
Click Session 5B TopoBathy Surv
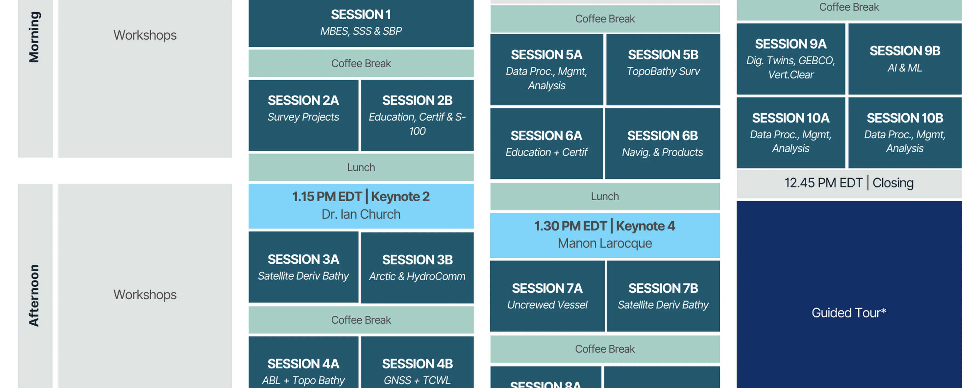click(x=663, y=70)
